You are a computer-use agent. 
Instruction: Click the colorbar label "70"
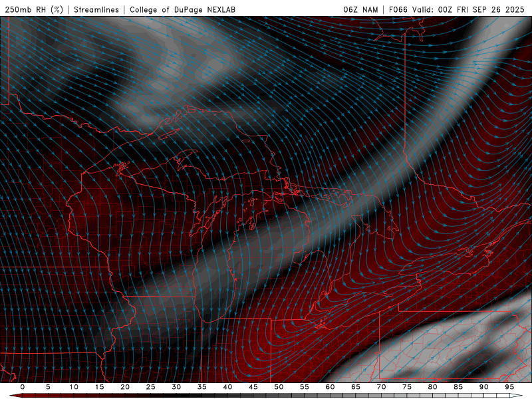point(381,387)
